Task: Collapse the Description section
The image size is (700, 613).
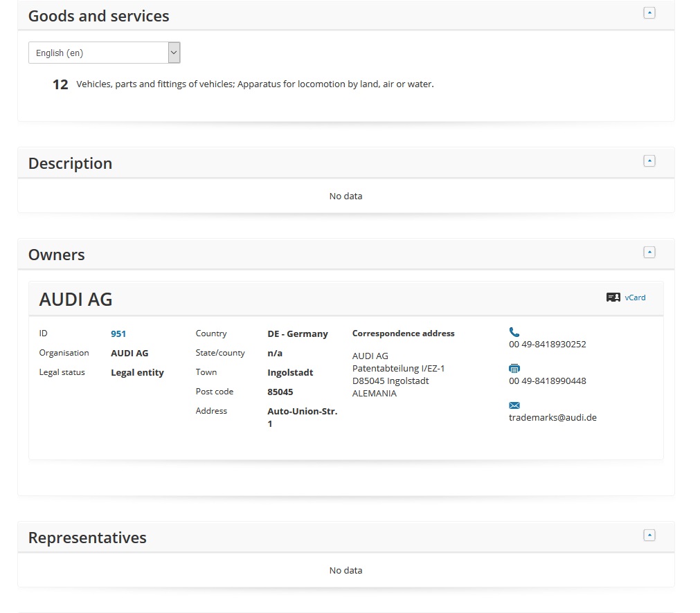Action: pyautogui.click(x=649, y=161)
